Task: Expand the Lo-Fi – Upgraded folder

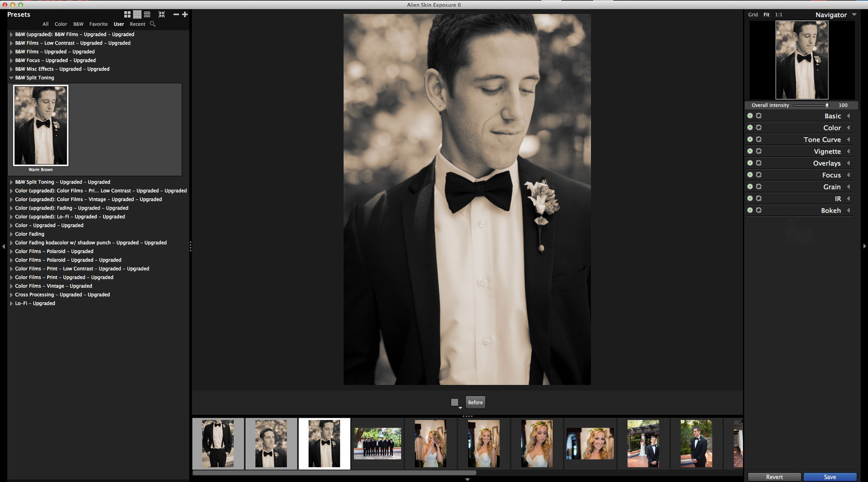Action: pyautogui.click(x=11, y=303)
